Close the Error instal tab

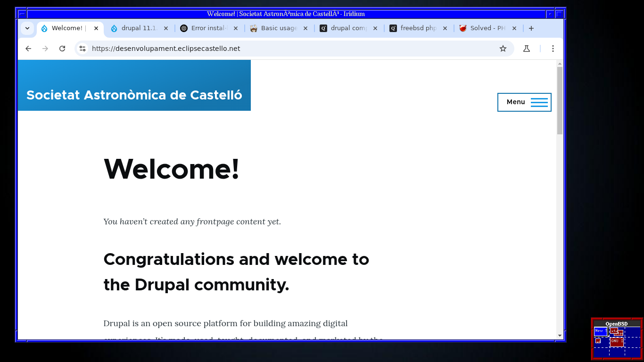point(236,28)
